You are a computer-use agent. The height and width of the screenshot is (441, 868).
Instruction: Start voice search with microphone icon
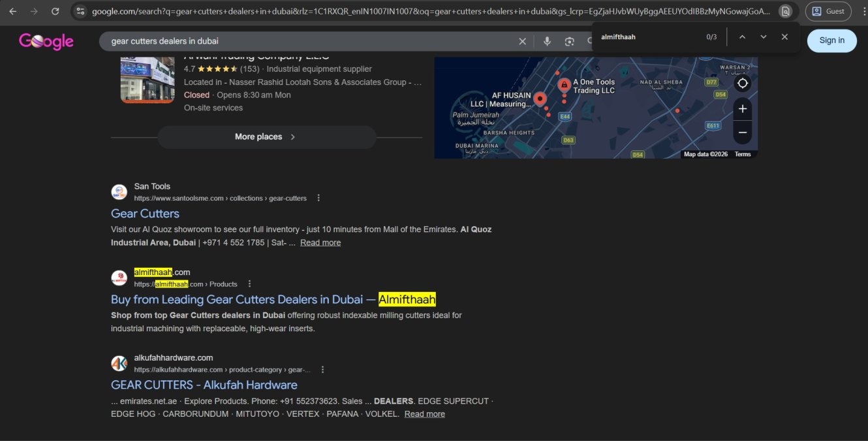[547, 41]
